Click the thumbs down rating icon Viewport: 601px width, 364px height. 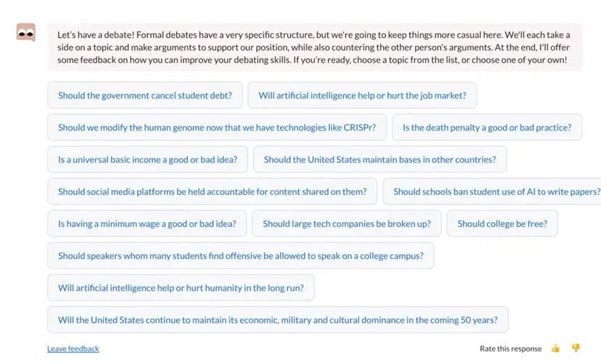576,348
